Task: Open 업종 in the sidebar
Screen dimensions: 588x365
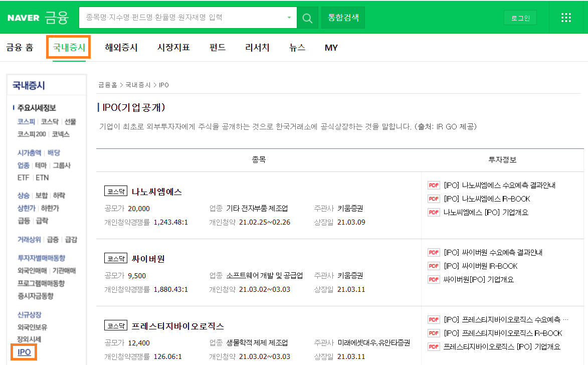Action: [23, 165]
